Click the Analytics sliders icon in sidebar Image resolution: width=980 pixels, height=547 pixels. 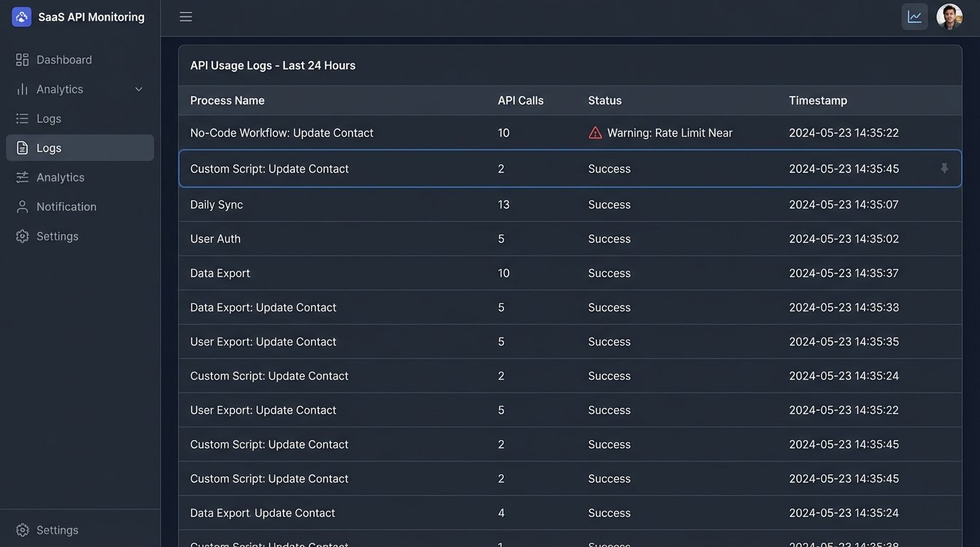pyautogui.click(x=21, y=177)
